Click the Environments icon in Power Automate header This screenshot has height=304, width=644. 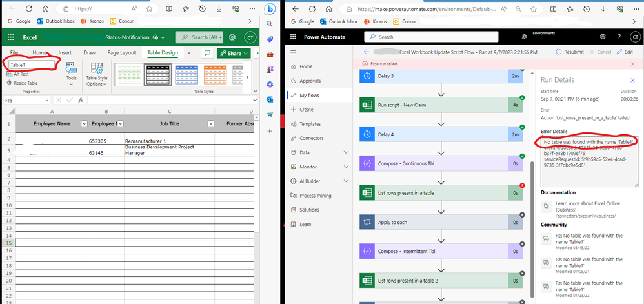tap(524, 37)
